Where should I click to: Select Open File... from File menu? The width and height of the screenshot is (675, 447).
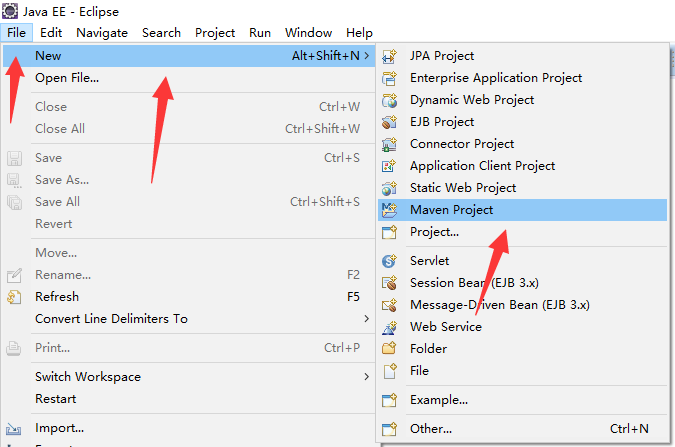point(67,78)
